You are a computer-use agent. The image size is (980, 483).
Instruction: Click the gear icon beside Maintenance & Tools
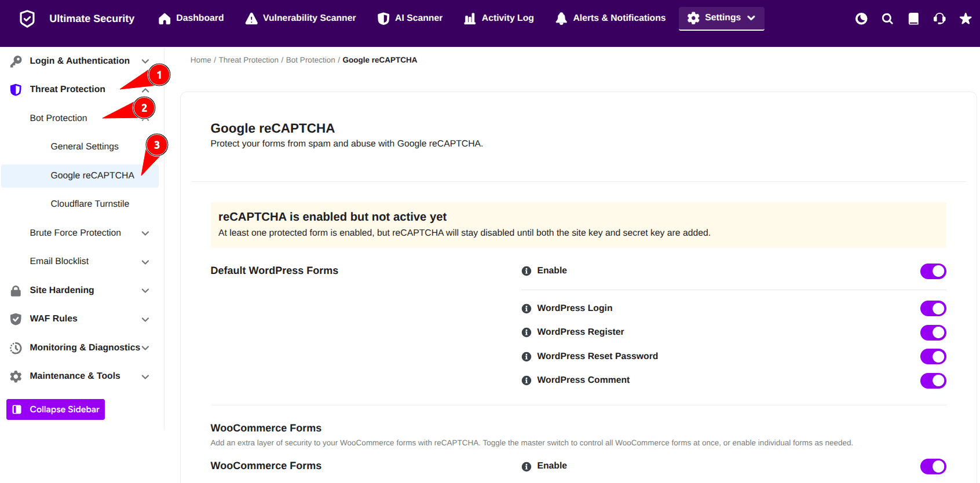point(16,376)
